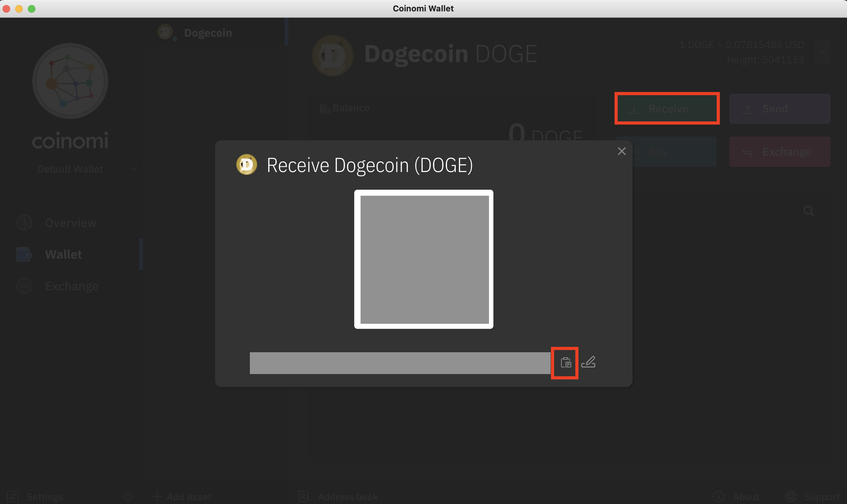Click the pencil edit icon beside address
Screen dimensions: 847x504
click(x=588, y=362)
